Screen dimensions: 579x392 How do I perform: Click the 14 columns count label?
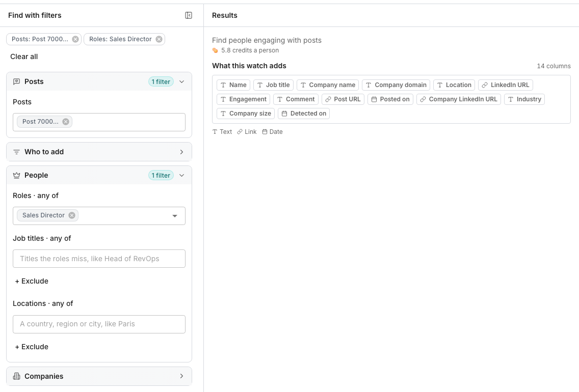(x=554, y=66)
